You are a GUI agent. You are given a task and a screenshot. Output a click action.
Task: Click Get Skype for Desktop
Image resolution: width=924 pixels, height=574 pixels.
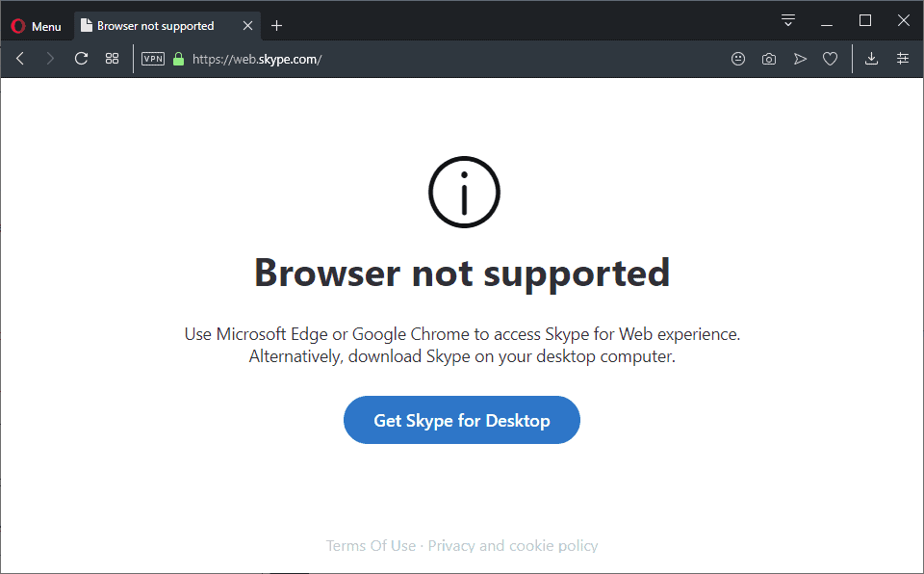pos(462,420)
